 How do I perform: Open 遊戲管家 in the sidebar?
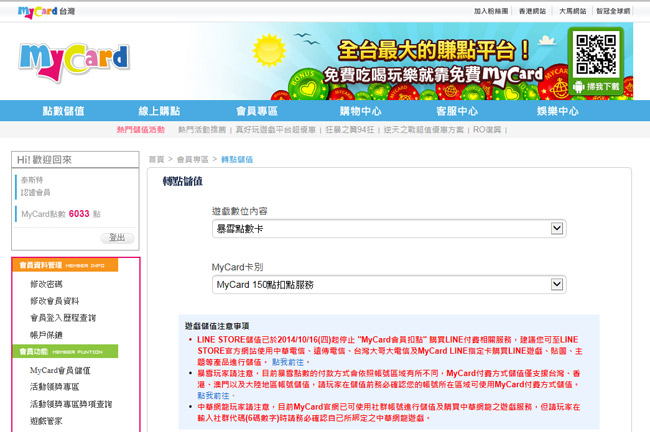[46, 421]
